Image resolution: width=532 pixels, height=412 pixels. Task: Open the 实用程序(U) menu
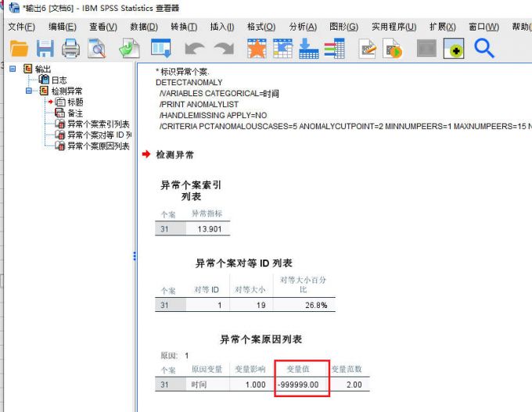pyautogui.click(x=394, y=27)
